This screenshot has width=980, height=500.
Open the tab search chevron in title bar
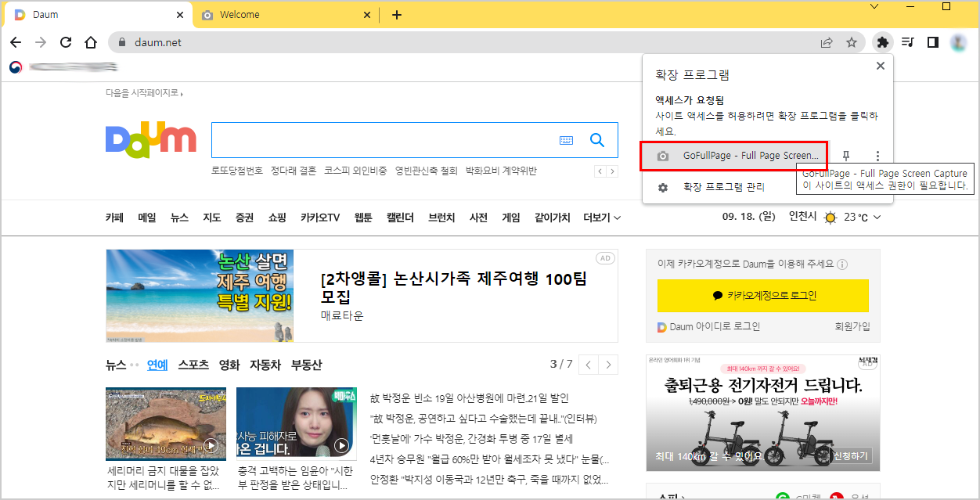click(x=874, y=6)
